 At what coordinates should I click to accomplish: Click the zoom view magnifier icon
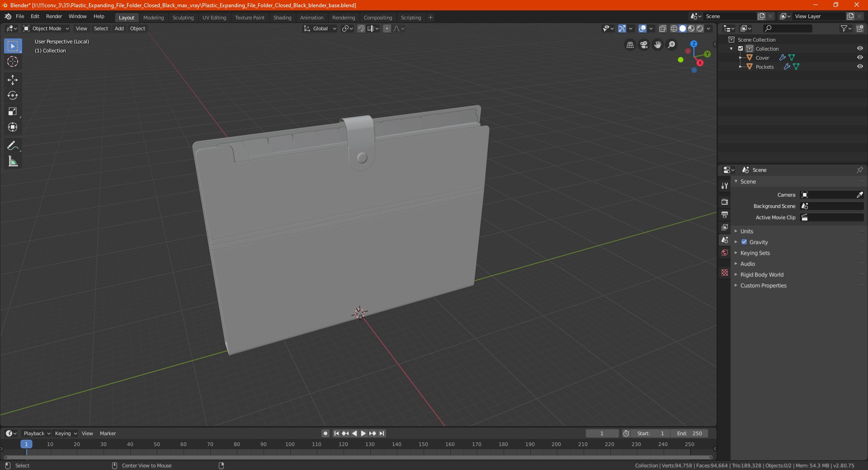(x=672, y=45)
